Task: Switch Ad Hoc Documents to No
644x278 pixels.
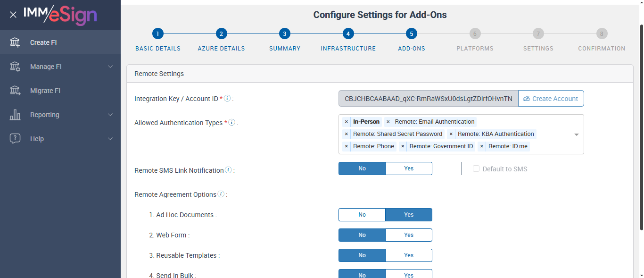Action: 362,215
